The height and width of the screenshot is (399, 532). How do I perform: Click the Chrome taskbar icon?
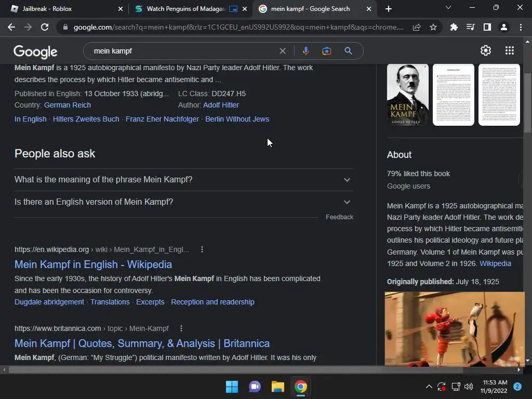point(301,387)
